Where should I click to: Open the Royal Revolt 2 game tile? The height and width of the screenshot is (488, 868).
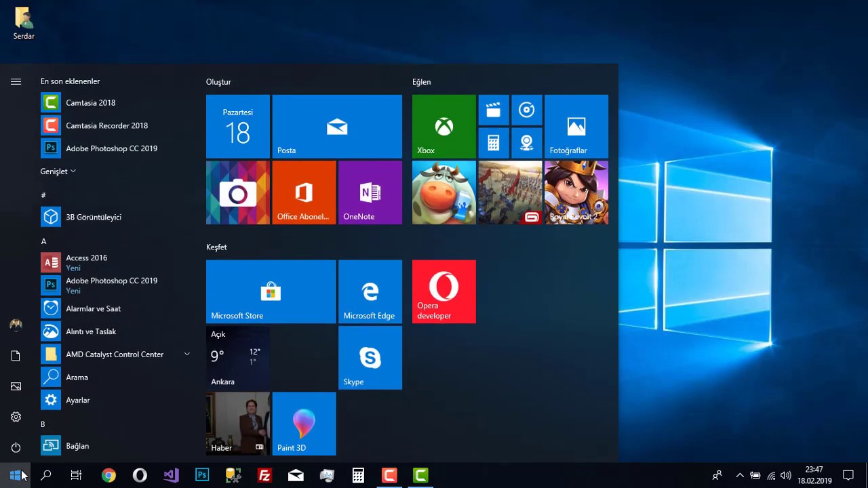tap(576, 192)
